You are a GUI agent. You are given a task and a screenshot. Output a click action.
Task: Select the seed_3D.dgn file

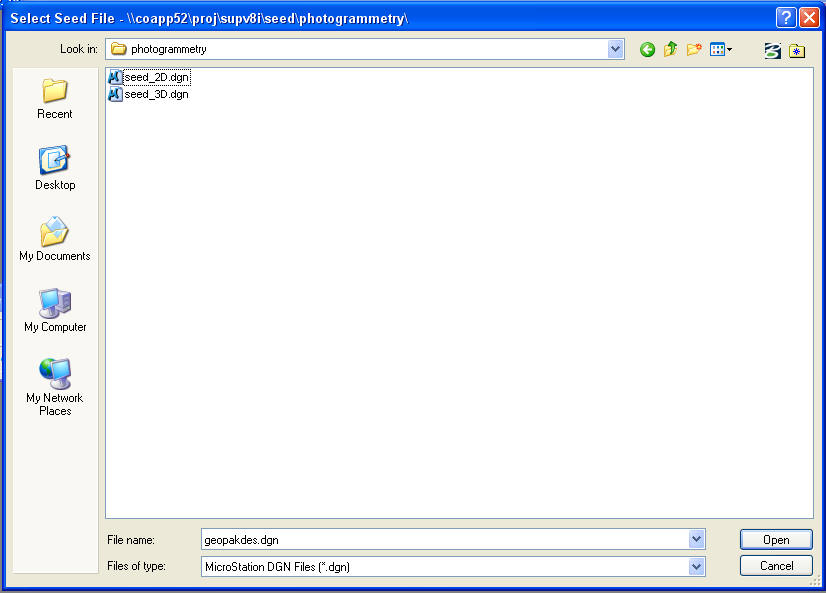[156, 94]
